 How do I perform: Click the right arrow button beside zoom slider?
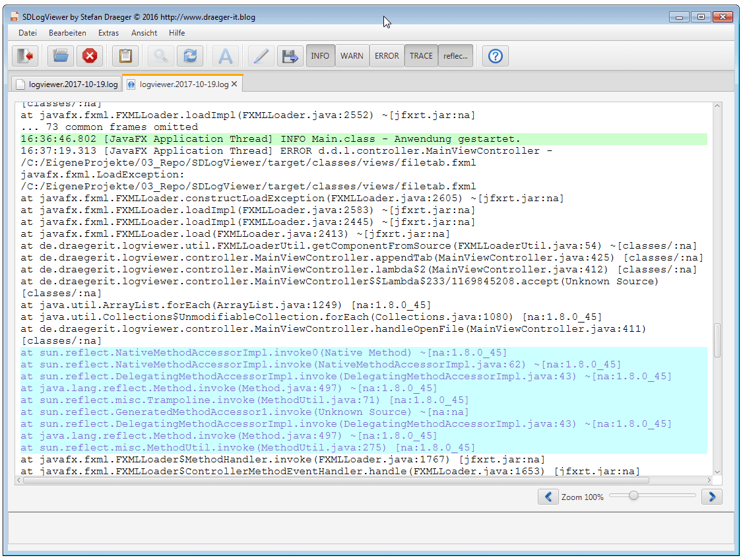point(711,497)
